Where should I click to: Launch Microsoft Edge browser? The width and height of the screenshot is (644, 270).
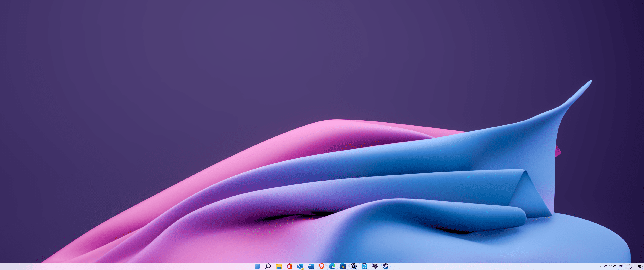tap(332, 266)
